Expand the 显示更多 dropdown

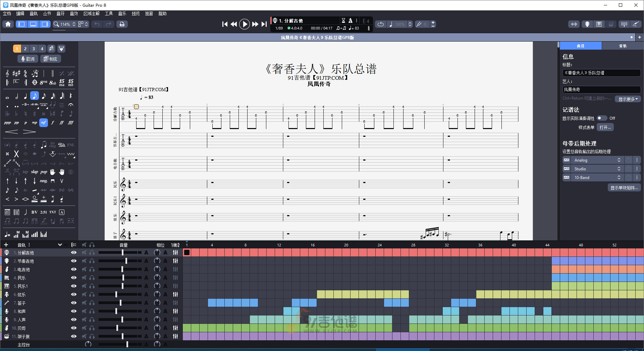[628, 99]
